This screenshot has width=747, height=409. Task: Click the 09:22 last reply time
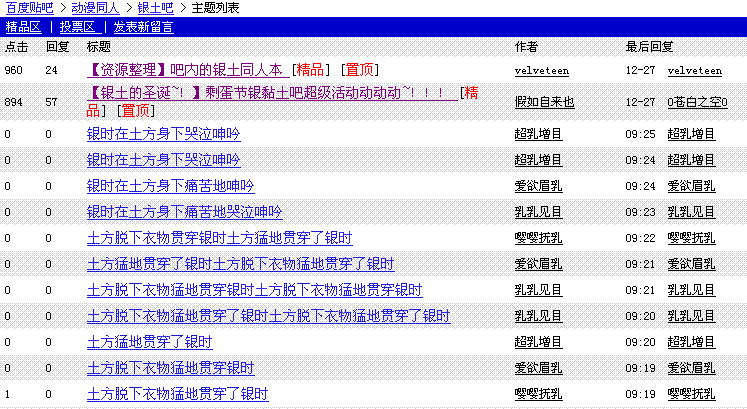click(640, 238)
